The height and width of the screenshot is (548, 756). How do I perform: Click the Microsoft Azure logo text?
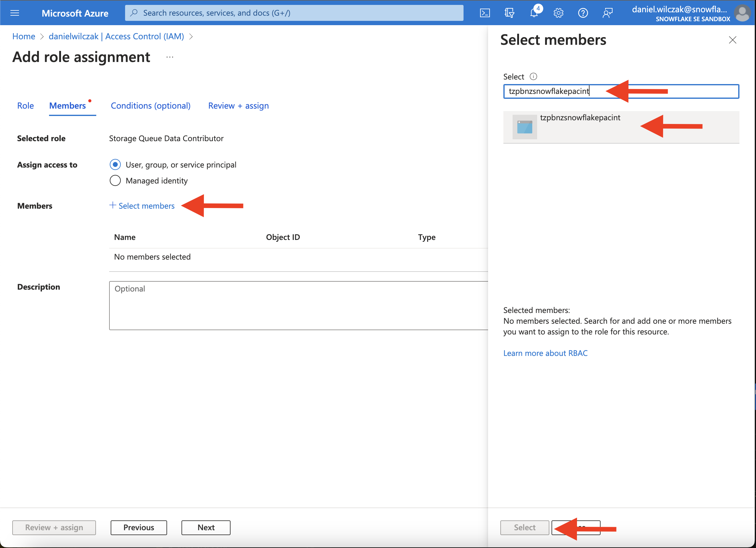(x=75, y=13)
